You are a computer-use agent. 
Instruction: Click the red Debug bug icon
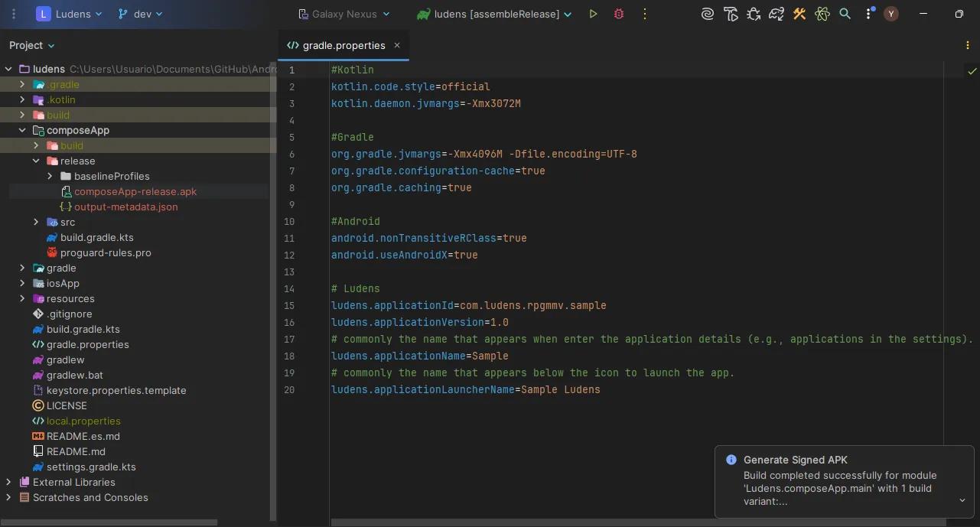[x=619, y=14]
